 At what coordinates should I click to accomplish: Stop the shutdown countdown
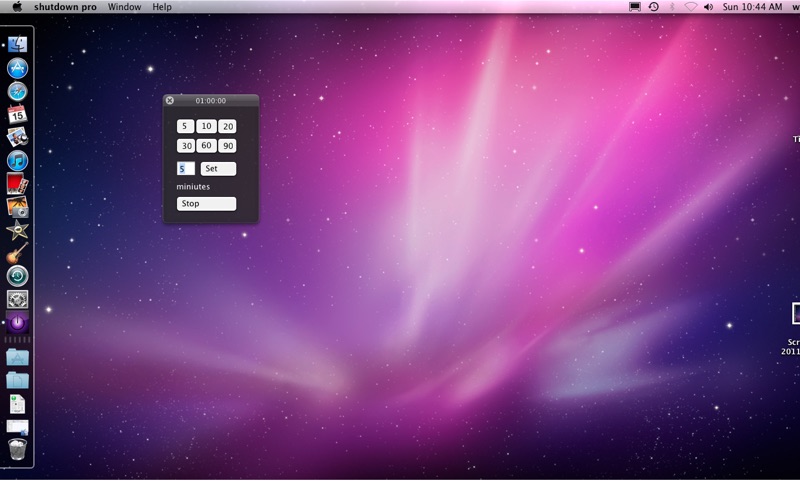206,204
